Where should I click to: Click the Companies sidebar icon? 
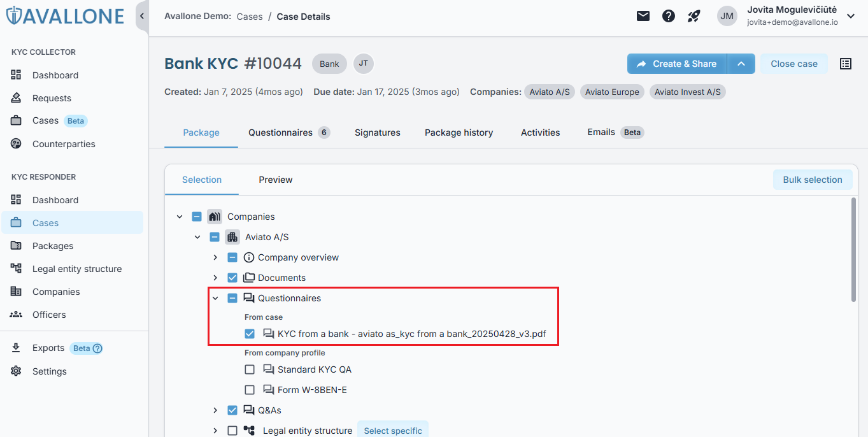pyautogui.click(x=17, y=291)
